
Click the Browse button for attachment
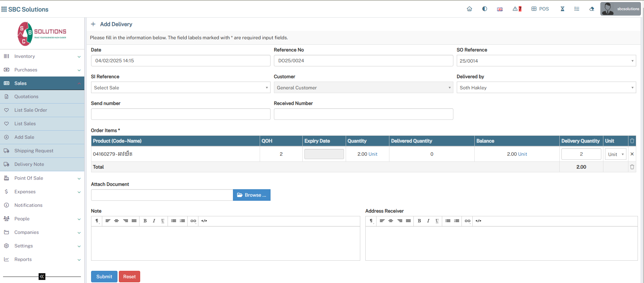point(251,195)
